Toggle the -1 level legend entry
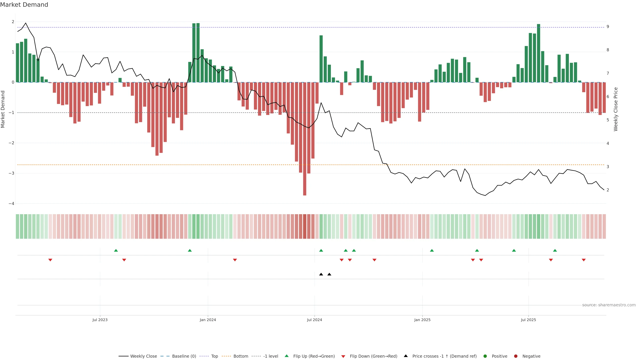This screenshot has width=644, height=362. 271,356
